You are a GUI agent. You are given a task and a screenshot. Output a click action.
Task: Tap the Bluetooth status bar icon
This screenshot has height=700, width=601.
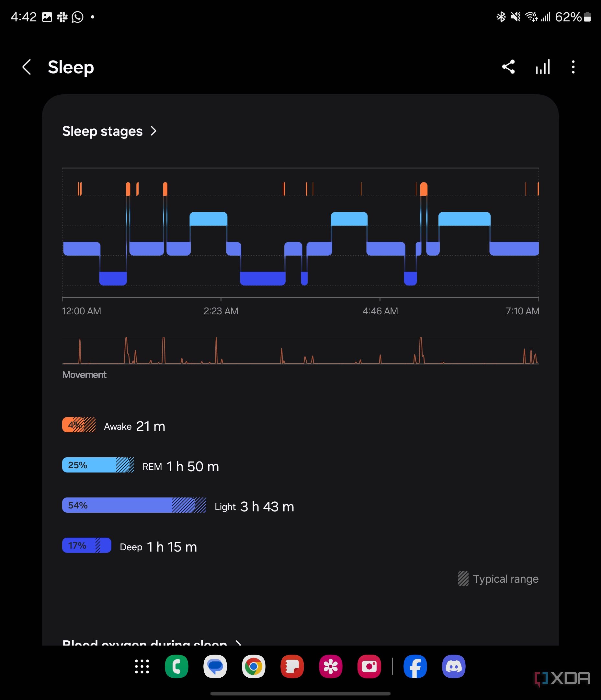click(501, 16)
